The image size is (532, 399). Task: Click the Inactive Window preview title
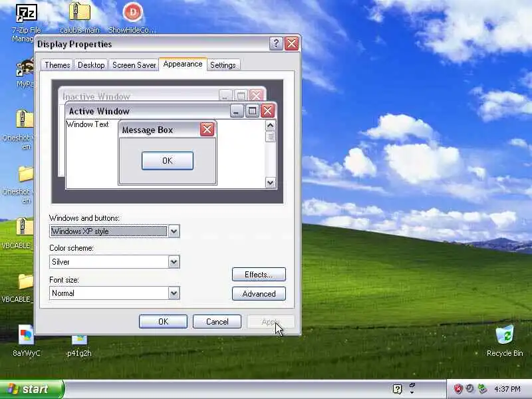tap(96, 96)
